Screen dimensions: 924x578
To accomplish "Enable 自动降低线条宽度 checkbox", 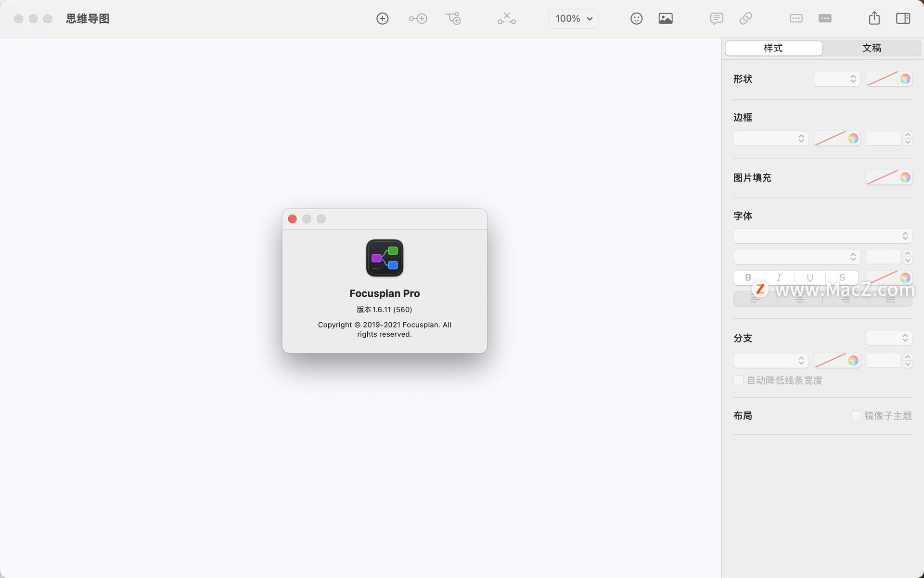I will point(738,380).
